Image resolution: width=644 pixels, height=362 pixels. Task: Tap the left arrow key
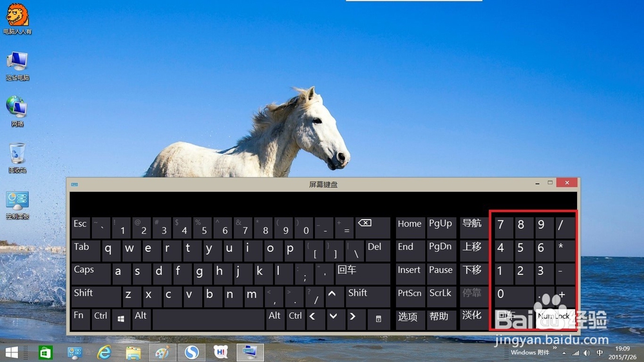click(x=316, y=319)
